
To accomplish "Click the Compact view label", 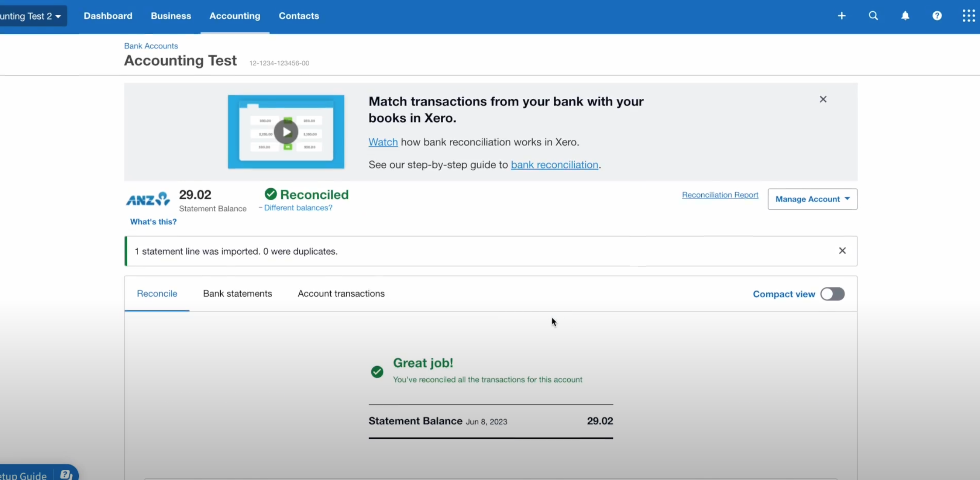I will pyautogui.click(x=784, y=294).
